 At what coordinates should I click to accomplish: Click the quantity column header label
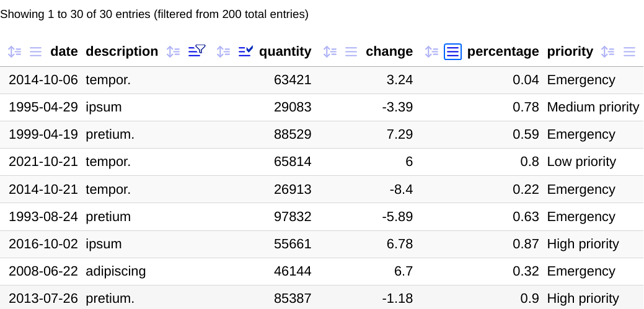pos(285,52)
